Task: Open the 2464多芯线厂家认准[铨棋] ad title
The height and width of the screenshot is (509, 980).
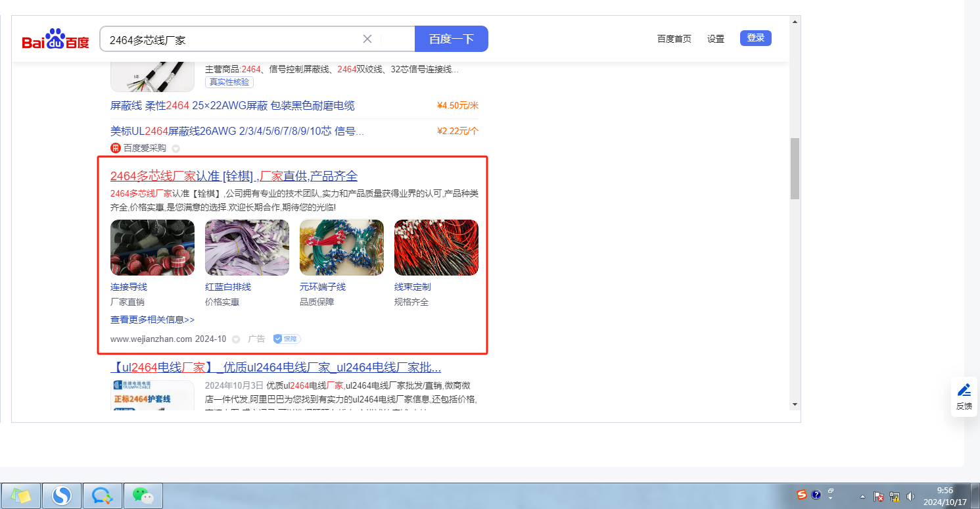Action: pos(234,176)
